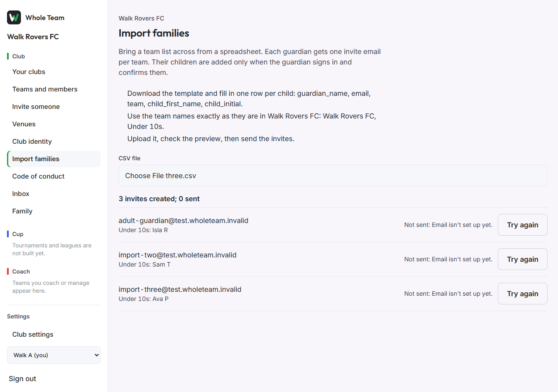Screen dimensions: 558x392
Task: Click Sign out link
Action: point(22,379)
